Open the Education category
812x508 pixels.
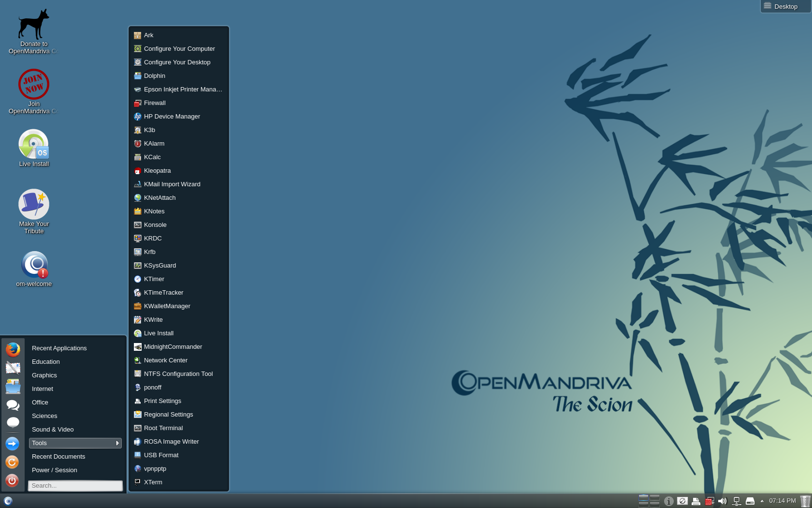(x=75, y=362)
